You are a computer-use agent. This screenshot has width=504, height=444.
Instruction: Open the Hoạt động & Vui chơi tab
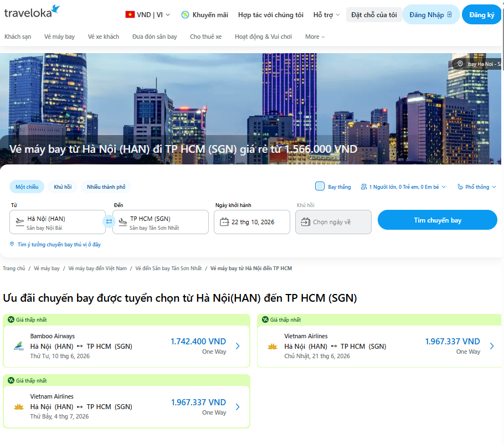click(264, 37)
